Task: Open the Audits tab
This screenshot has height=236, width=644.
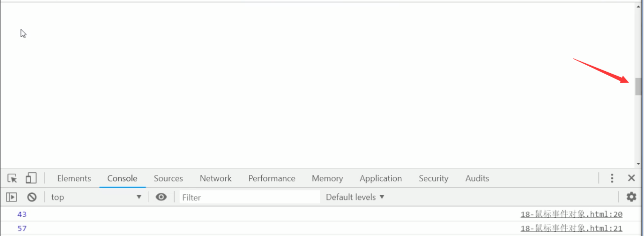Action: click(477, 178)
